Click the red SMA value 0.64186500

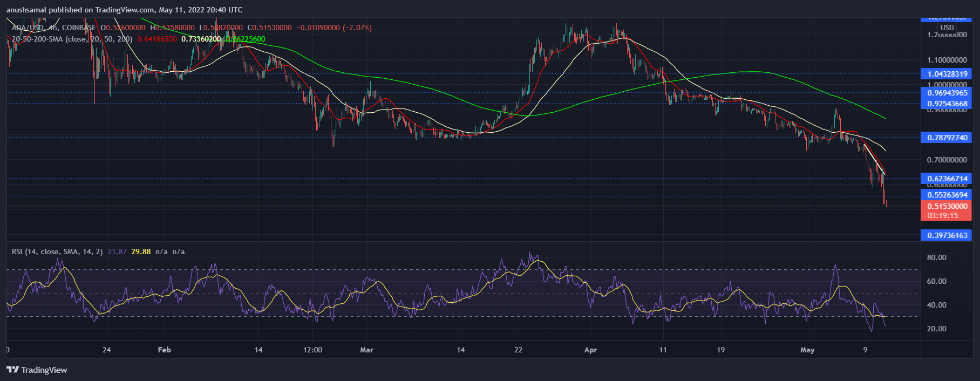157,39
